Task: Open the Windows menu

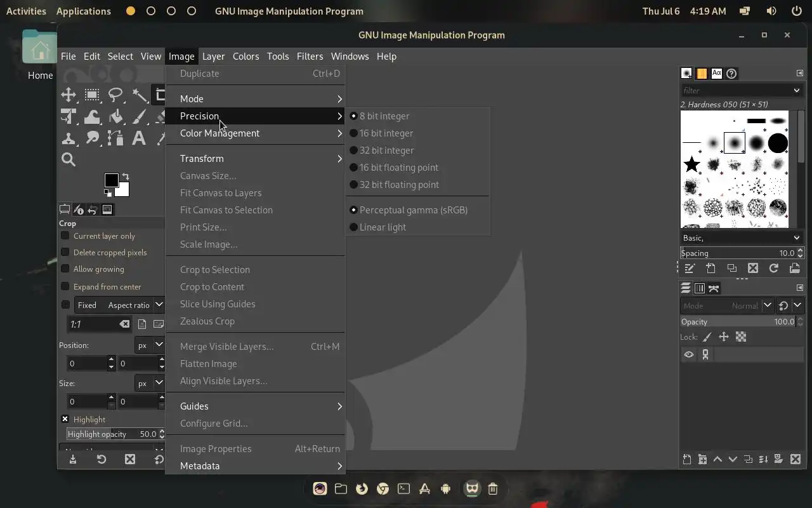Action: pos(350,57)
